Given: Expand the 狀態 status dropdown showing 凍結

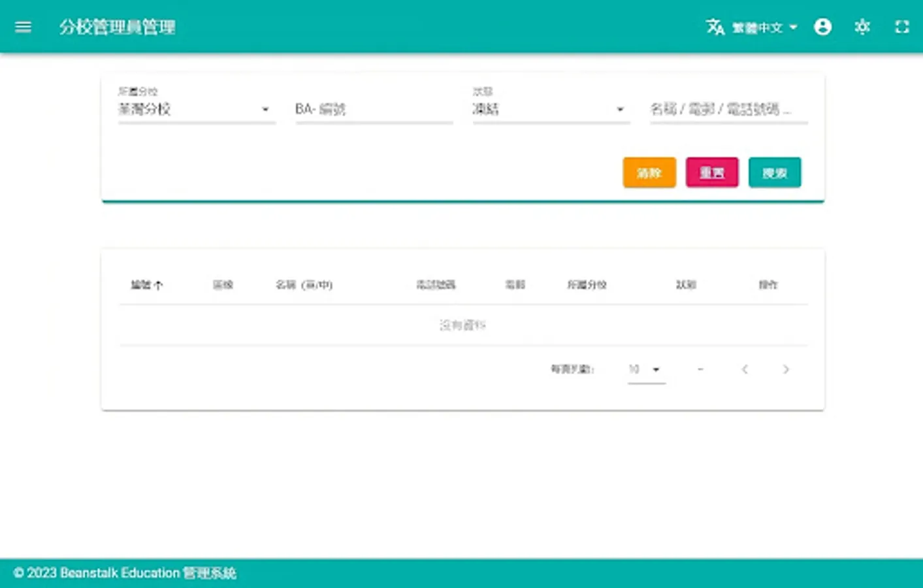Looking at the screenshot, I should pyautogui.click(x=551, y=109).
